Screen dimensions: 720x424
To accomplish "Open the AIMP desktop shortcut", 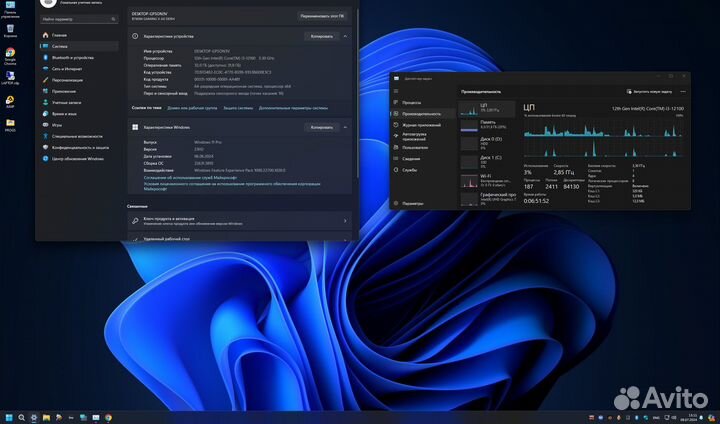I will pyautogui.click(x=10, y=102).
